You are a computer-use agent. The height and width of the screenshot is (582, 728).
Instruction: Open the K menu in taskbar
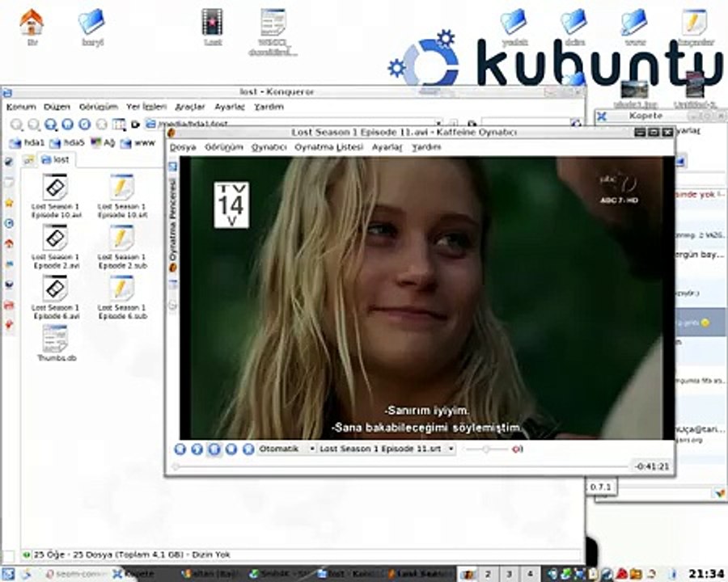pos(8,575)
